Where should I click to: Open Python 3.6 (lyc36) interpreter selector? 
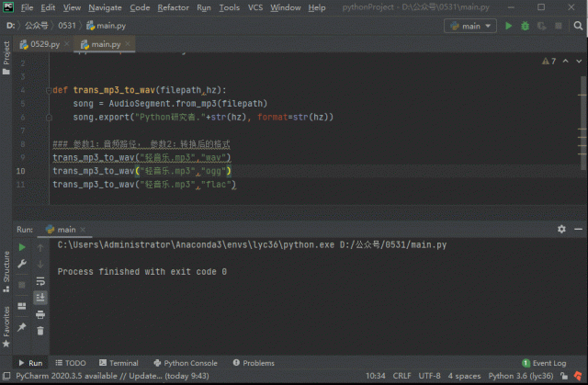[x=524, y=377]
